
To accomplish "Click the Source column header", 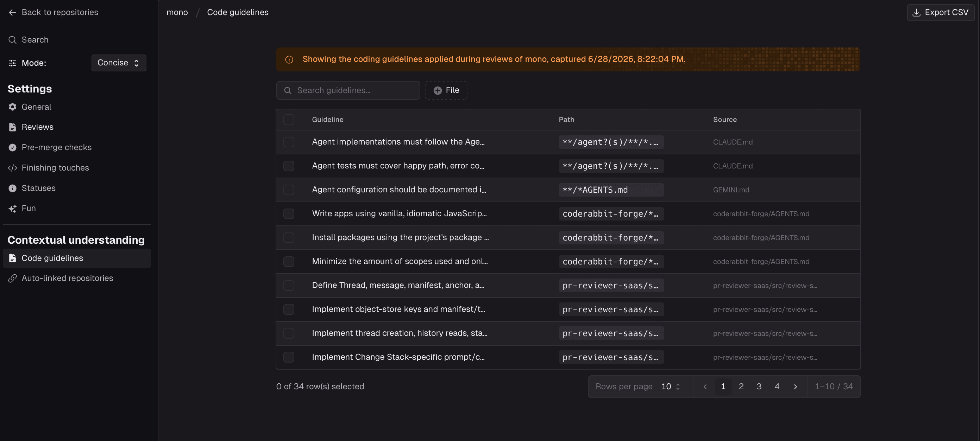I will click(x=725, y=120).
